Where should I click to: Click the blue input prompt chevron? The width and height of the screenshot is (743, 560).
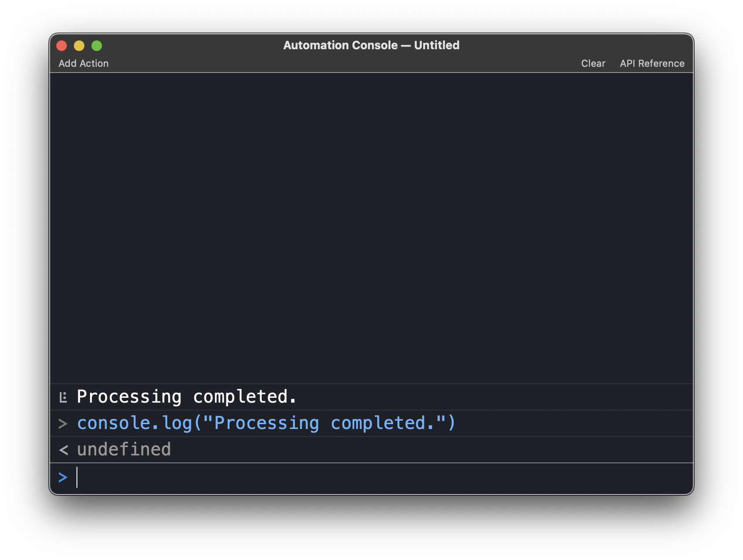point(63,477)
